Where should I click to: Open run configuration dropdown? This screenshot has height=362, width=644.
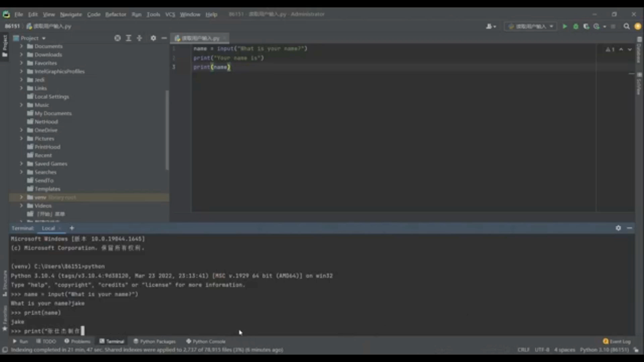click(x=531, y=26)
